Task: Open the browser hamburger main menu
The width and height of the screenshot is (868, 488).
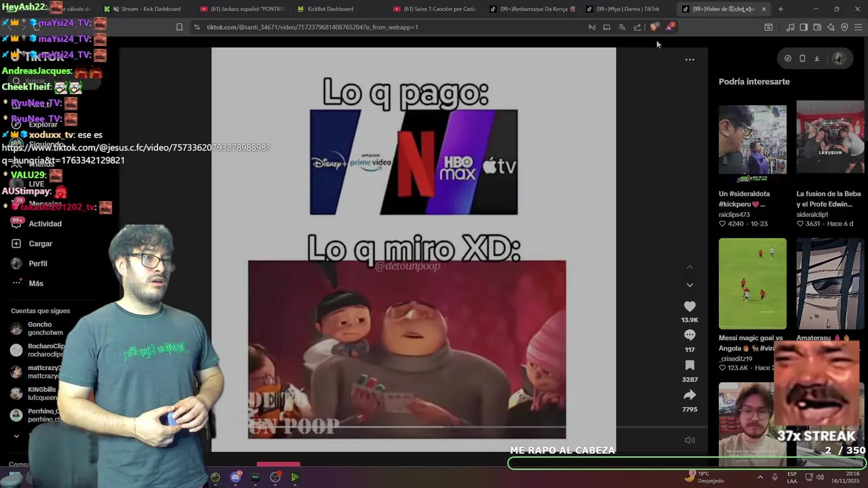Action: (x=859, y=27)
